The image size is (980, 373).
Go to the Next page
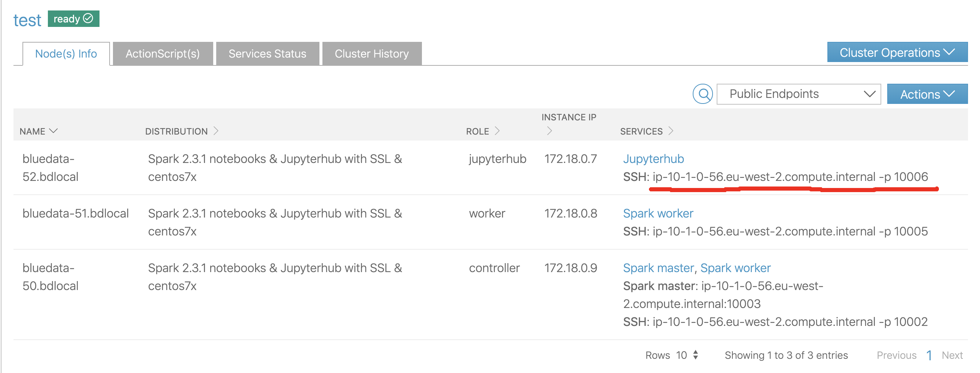[x=952, y=355]
